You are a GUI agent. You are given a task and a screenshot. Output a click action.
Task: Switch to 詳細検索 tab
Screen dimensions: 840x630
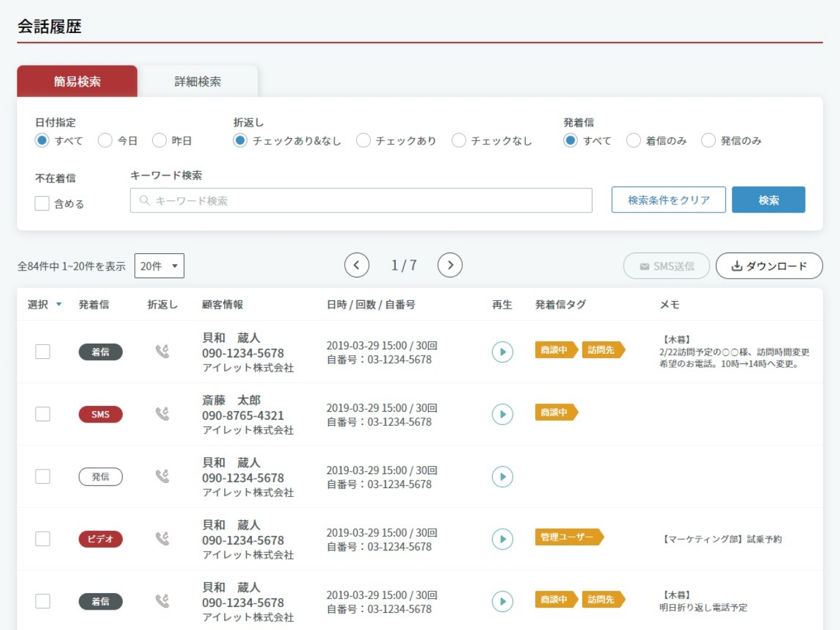(x=198, y=81)
